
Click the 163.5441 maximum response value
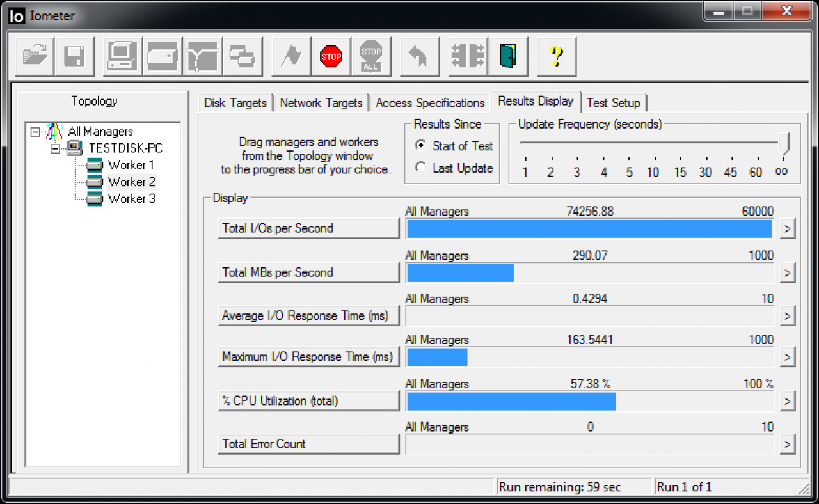(589, 340)
